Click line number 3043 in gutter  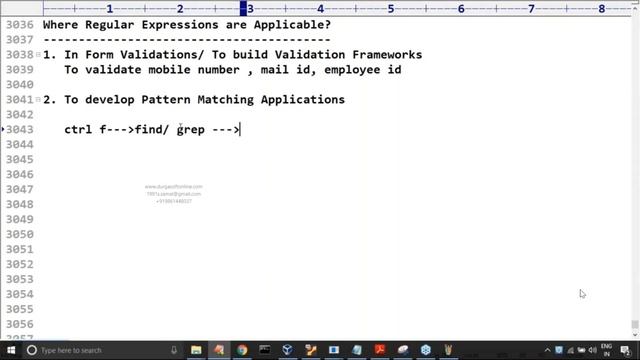(x=20, y=129)
